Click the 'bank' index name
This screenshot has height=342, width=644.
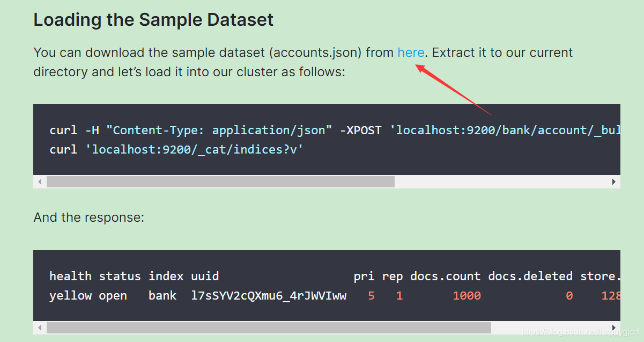(x=162, y=295)
